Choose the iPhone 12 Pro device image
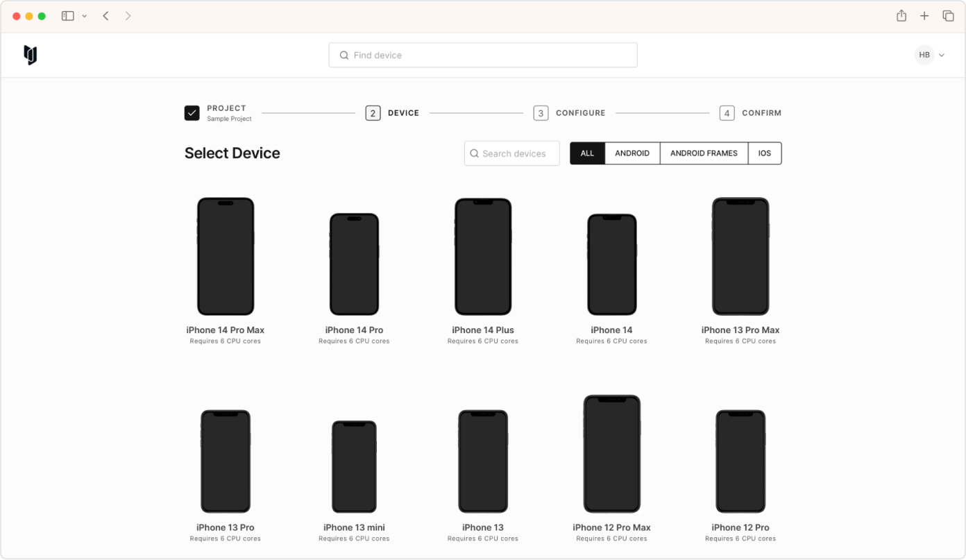966x560 pixels. [740, 461]
